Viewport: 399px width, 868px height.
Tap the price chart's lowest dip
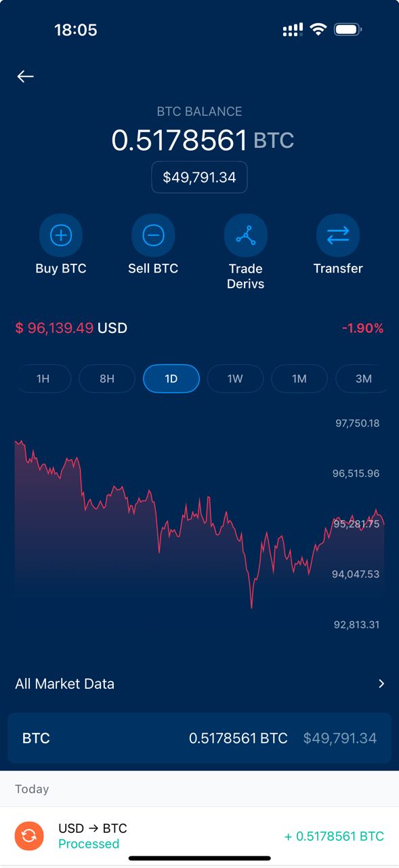click(251, 606)
